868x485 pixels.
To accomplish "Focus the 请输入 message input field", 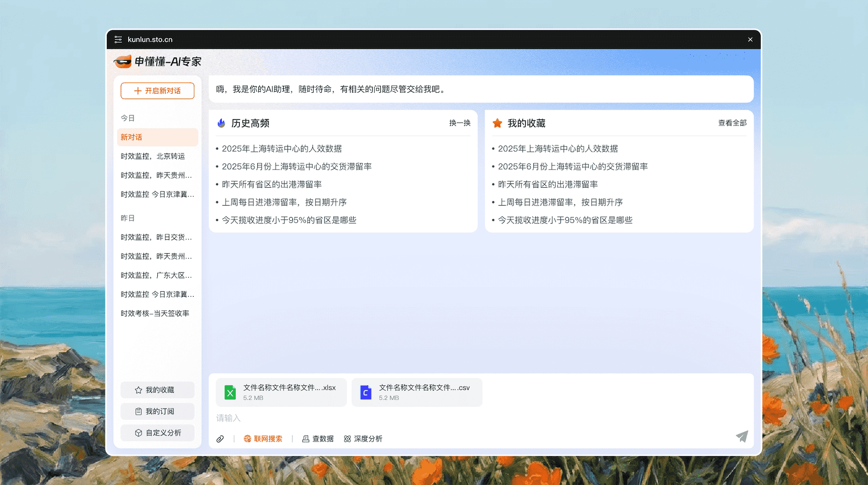I will [x=481, y=418].
